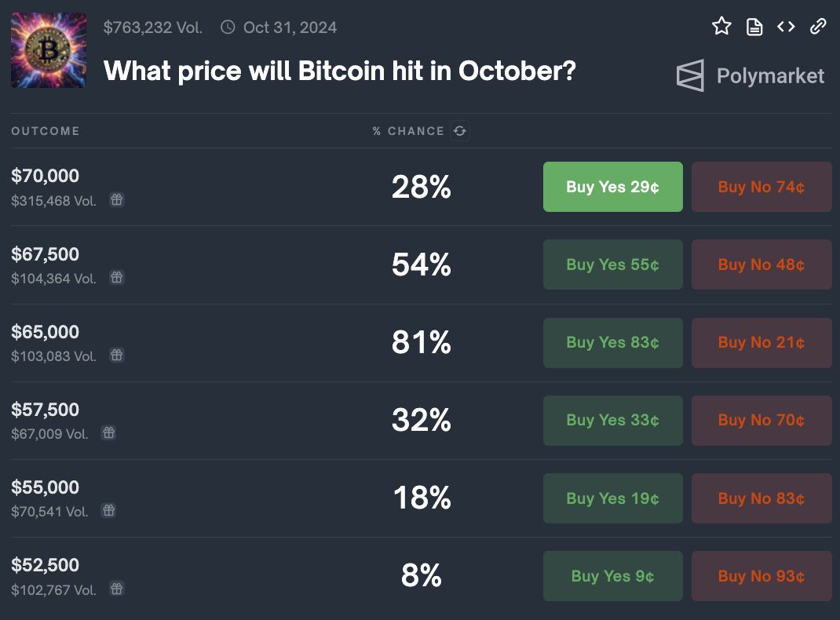Buy Yes at 55¢ for $67,500
This screenshot has height=620, width=840.
613,264
